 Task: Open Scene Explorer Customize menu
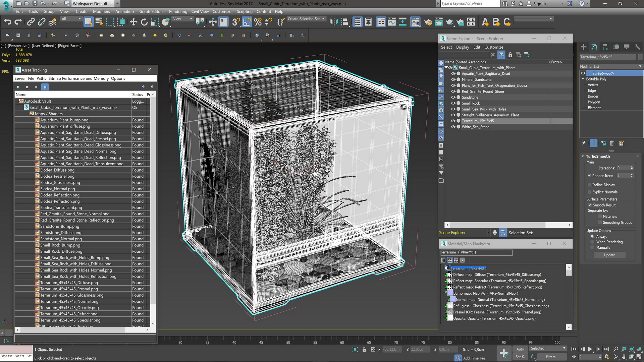click(x=494, y=47)
